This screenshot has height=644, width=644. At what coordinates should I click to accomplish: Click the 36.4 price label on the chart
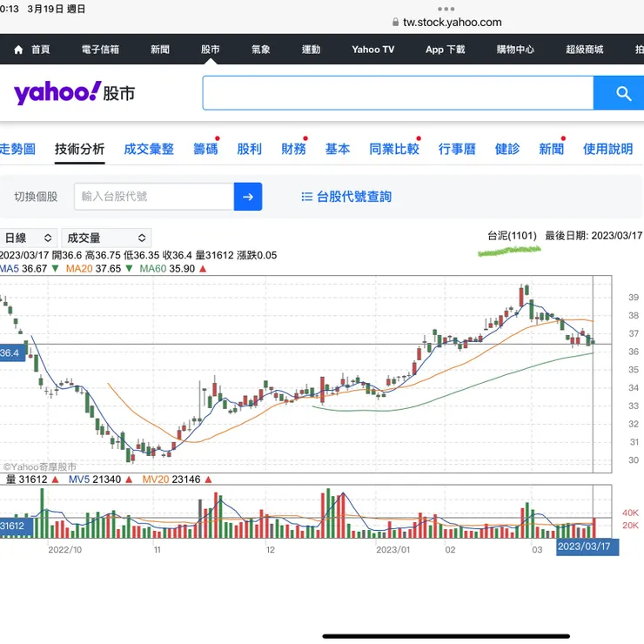click(x=12, y=352)
